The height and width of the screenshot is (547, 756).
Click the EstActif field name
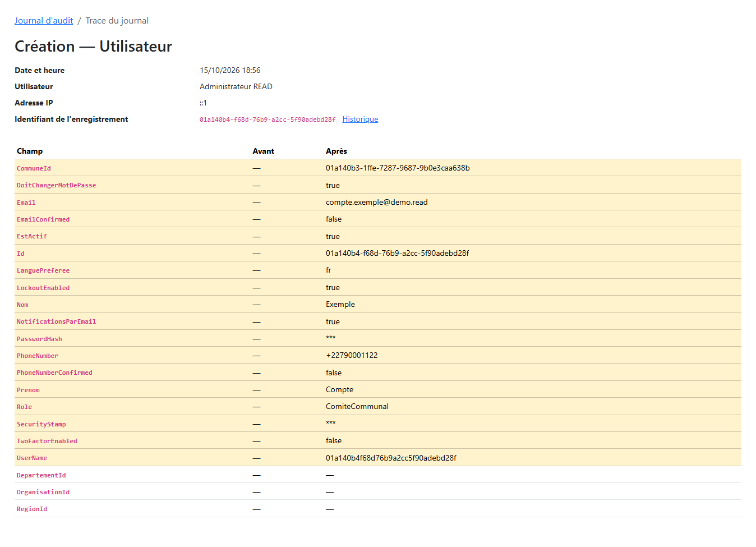32,236
